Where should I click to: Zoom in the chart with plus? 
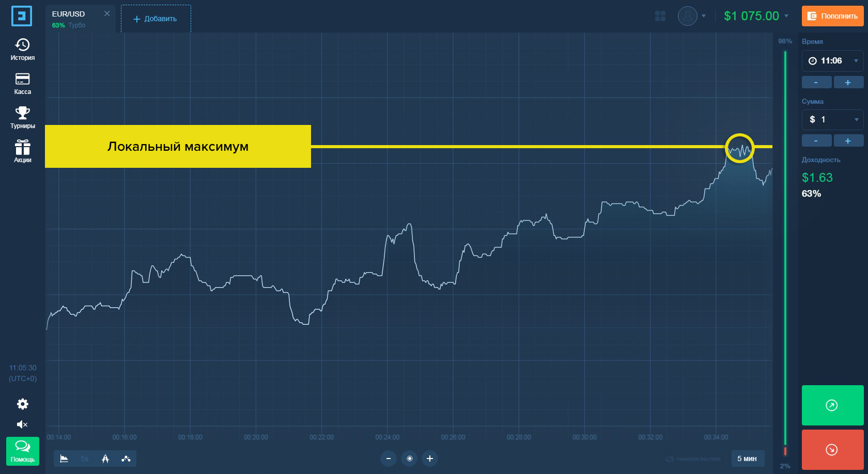coord(430,459)
